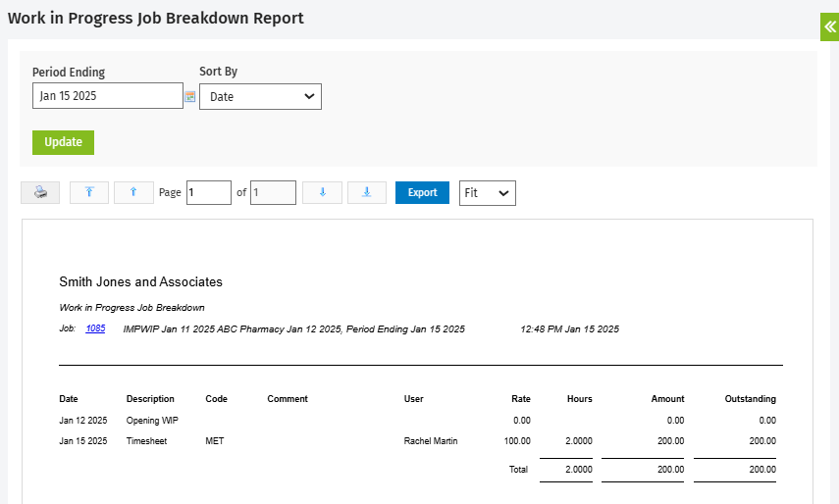Click the User column header
This screenshot has height=504, width=839.
point(414,399)
